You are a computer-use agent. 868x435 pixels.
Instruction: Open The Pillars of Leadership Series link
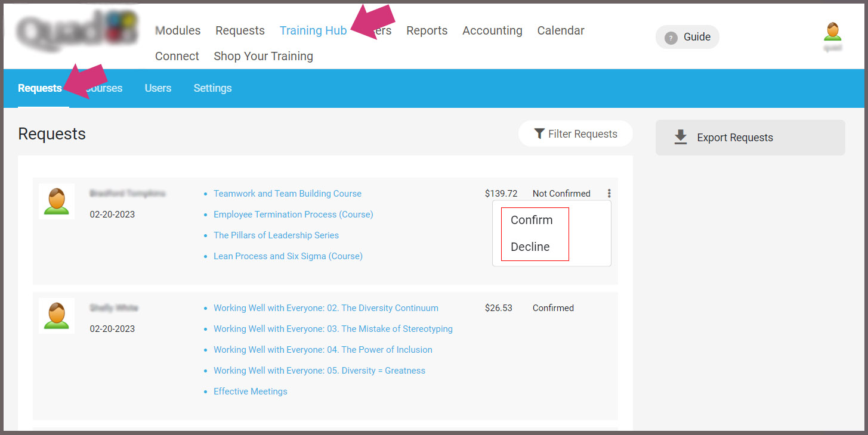pyautogui.click(x=276, y=235)
